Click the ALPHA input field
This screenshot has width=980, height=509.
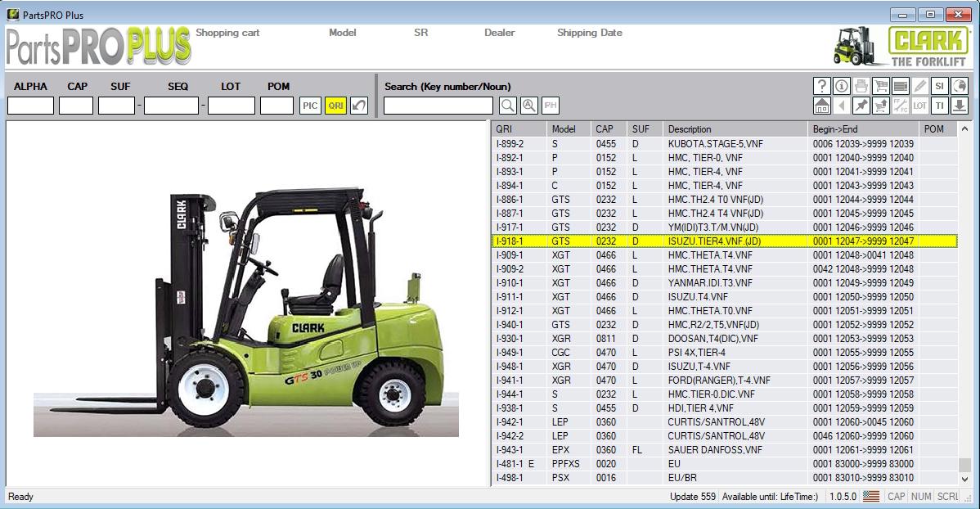pos(30,106)
